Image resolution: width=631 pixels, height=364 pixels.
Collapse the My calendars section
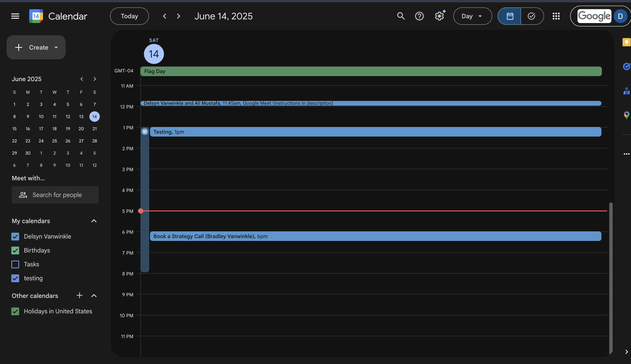tap(94, 221)
